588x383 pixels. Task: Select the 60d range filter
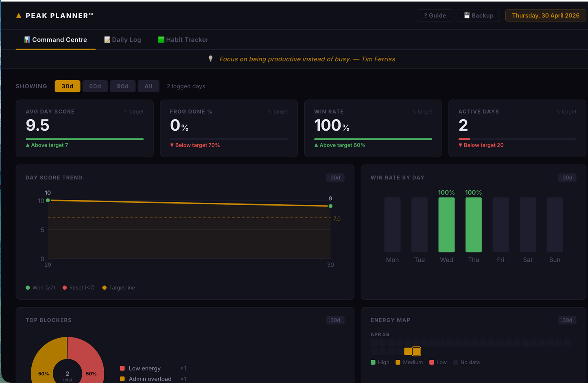click(x=95, y=86)
